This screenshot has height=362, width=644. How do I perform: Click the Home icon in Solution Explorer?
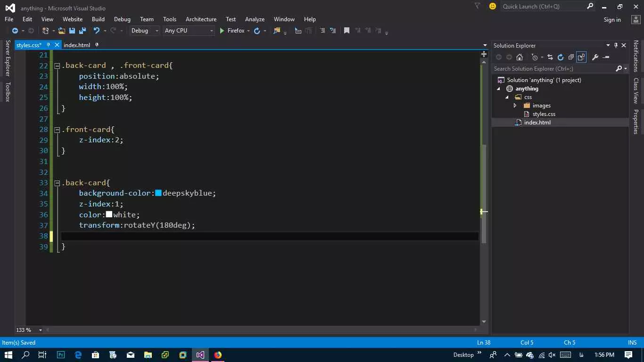point(520,57)
